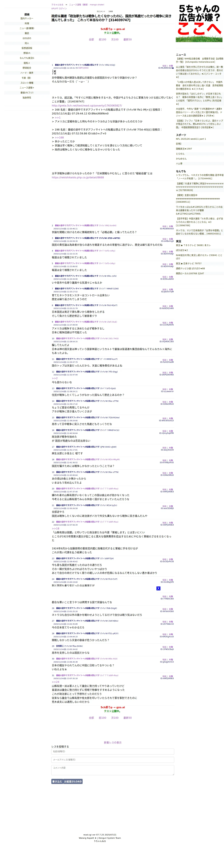Screen dimensions: 224x868
Task: Click 垢版 on post with ID:g5oJphmC0
Action: pos(164,660)
